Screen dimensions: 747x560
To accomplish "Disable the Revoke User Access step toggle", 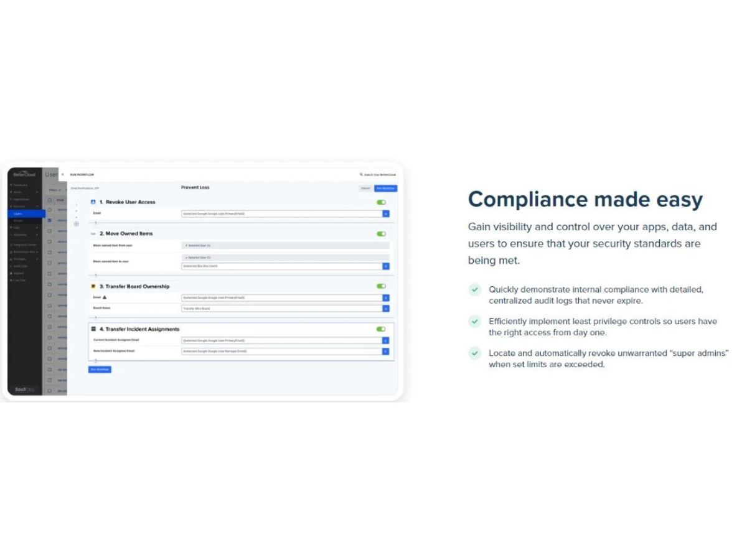I will [381, 202].
